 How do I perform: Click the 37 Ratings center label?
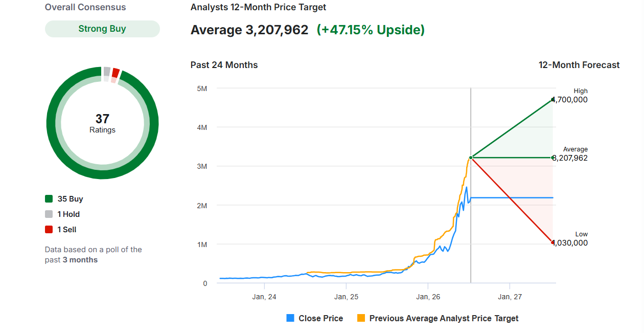pyautogui.click(x=102, y=123)
